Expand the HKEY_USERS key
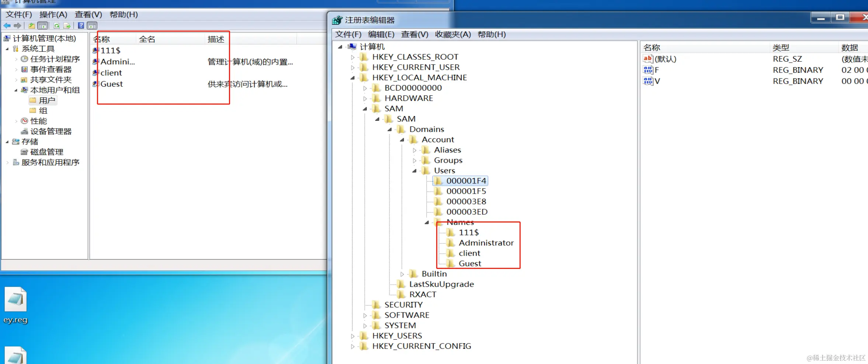The height and width of the screenshot is (364, 868). [353, 336]
